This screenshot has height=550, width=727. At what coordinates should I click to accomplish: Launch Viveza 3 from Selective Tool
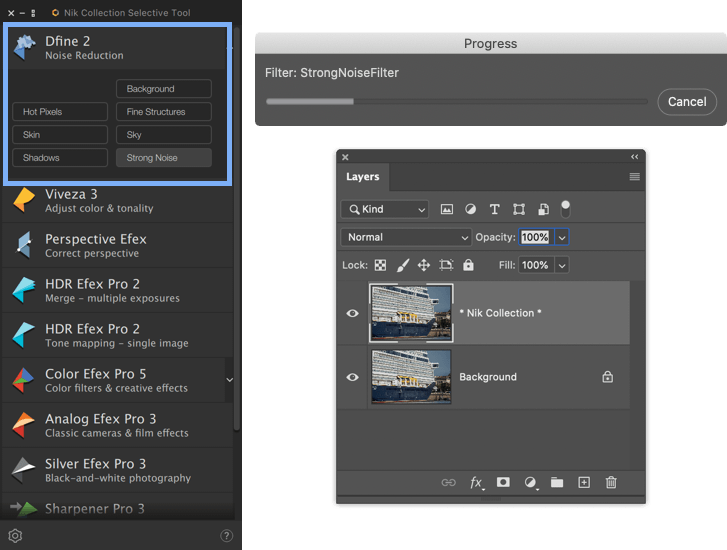pos(117,201)
